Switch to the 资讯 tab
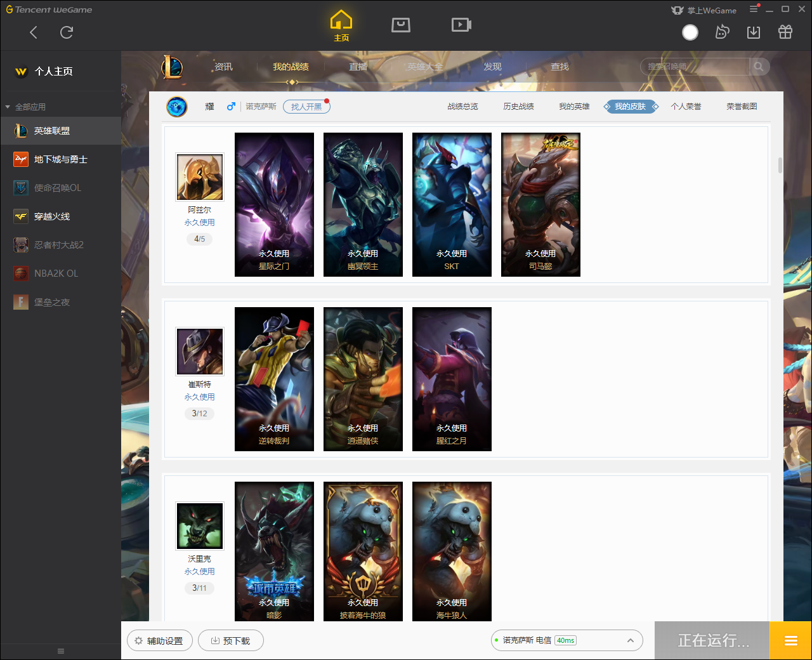The width and height of the screenshot is (812, 660). pyautogui.click(x=223, y=67)
